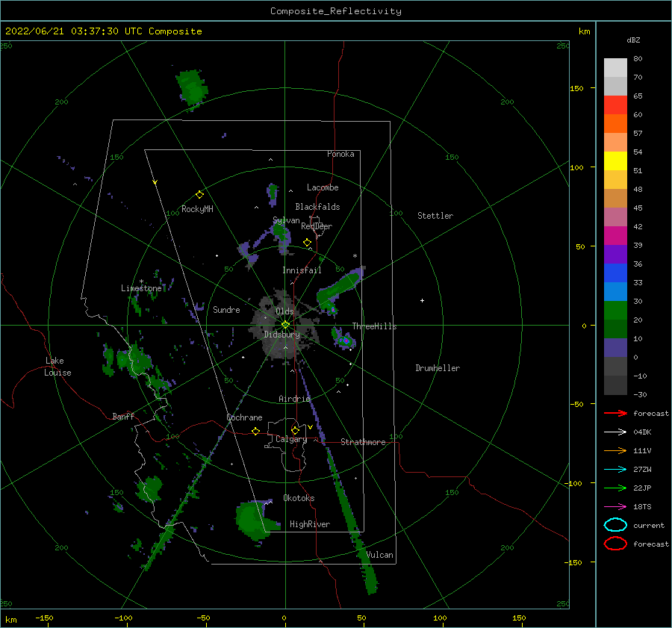Click the Vulcan city label
672x628 pixels.
point(379,555)
